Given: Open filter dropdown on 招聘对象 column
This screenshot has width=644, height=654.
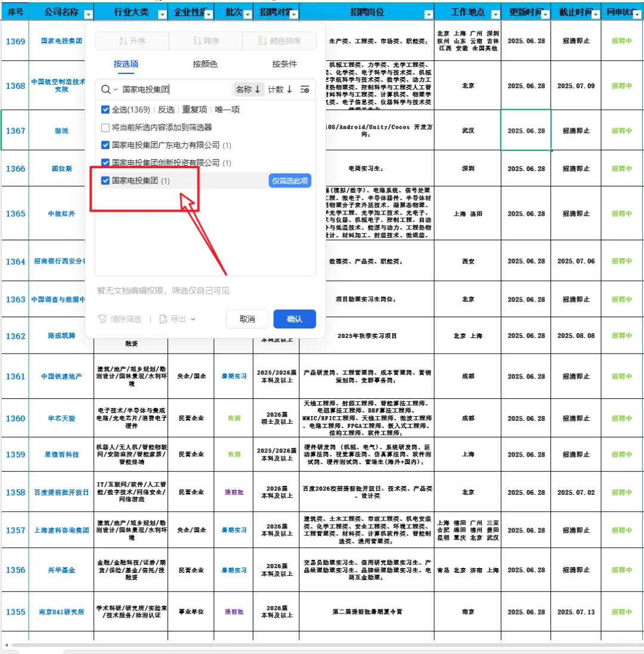Looking at the screenshot, I should pyautogui.click(x=294, y=14).
